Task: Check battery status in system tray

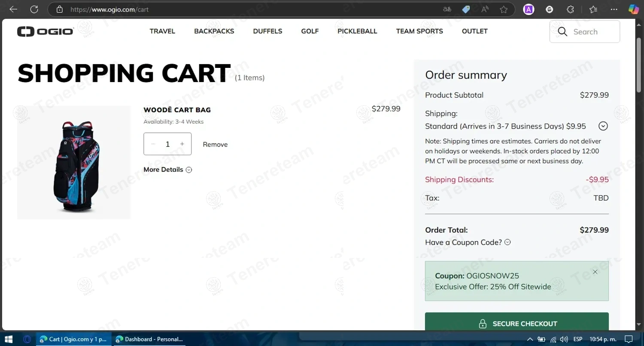Action: click(542, 339)
